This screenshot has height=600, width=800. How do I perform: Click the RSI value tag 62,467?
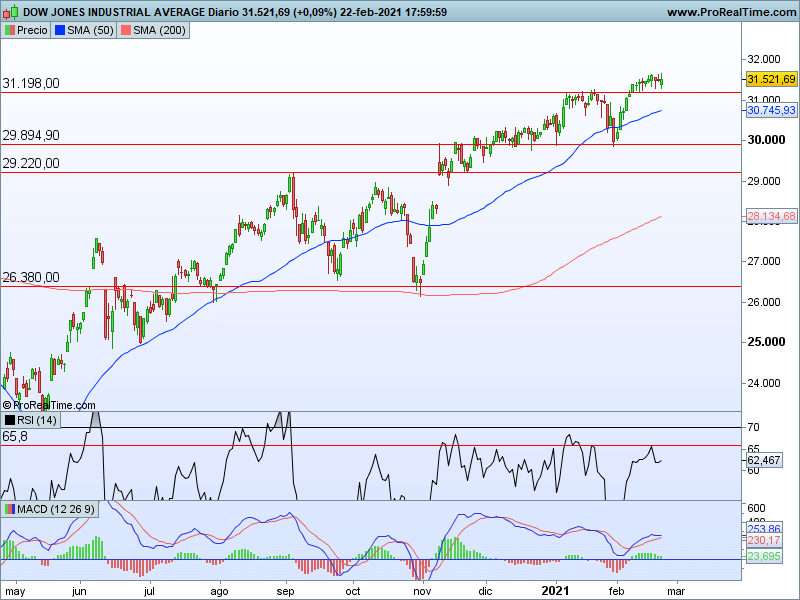pos(763,460)
